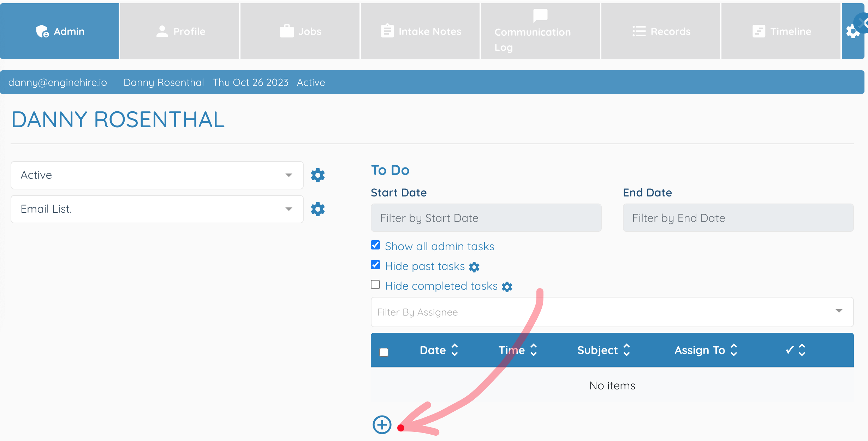Click the Danny Rosenthal name in info bar
Image resolution: width=868 pixels, height=441 pixels.
(164, 82)
